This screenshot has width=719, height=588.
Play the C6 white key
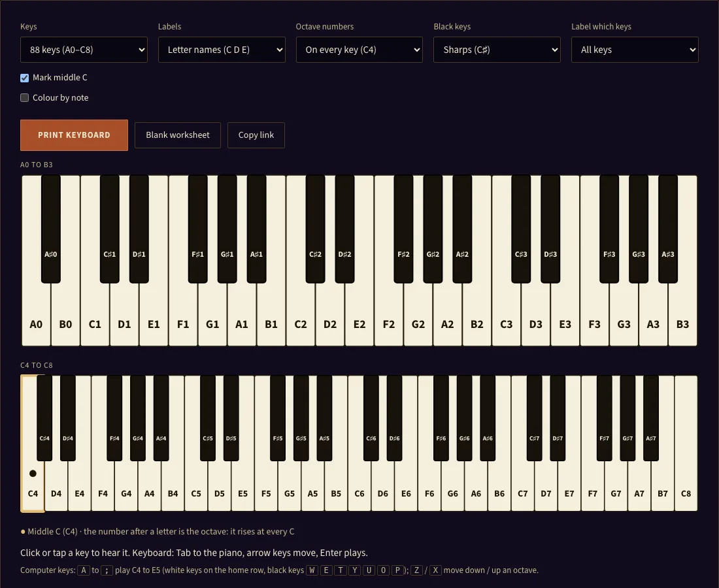tap(359, 486)
